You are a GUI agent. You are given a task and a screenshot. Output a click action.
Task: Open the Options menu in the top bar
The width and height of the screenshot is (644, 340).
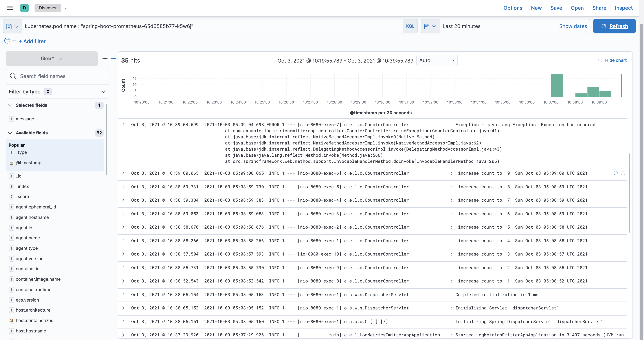(x=513, y=8)
